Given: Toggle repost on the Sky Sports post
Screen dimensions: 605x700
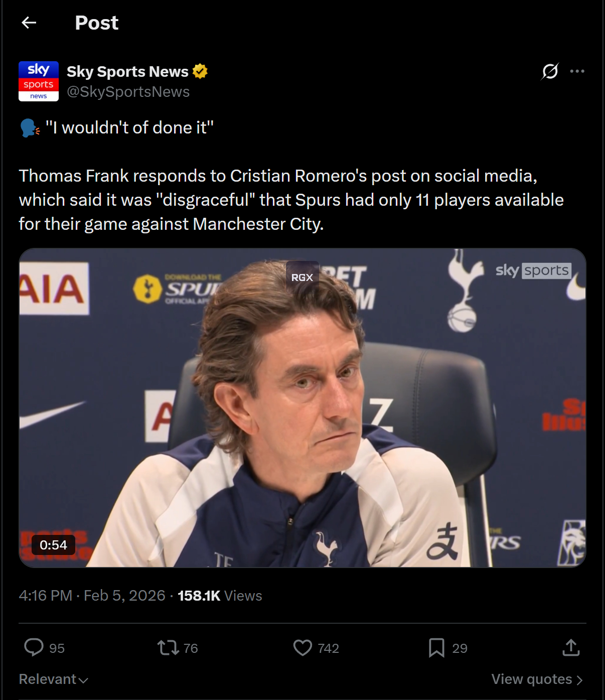Looking at the screenshot, I should (x=168, y=648).
